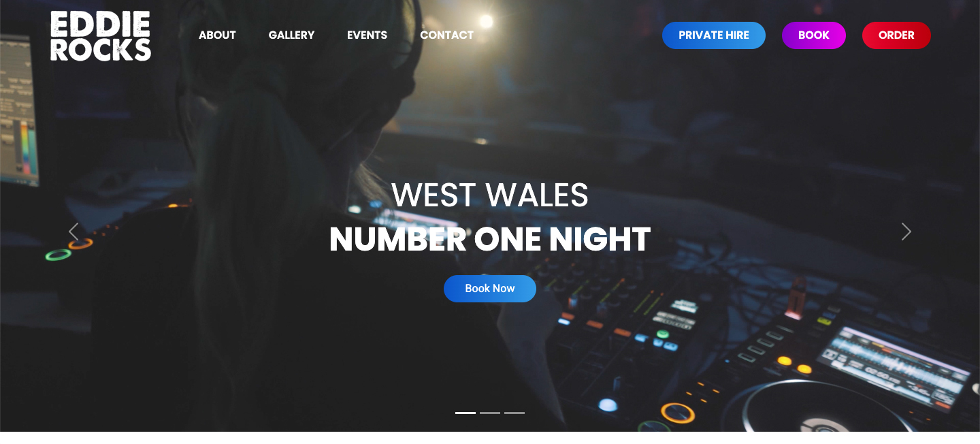Go to previous slide with left chevron
The width and height of the screenshot is (980, 444).
point(73,232)
